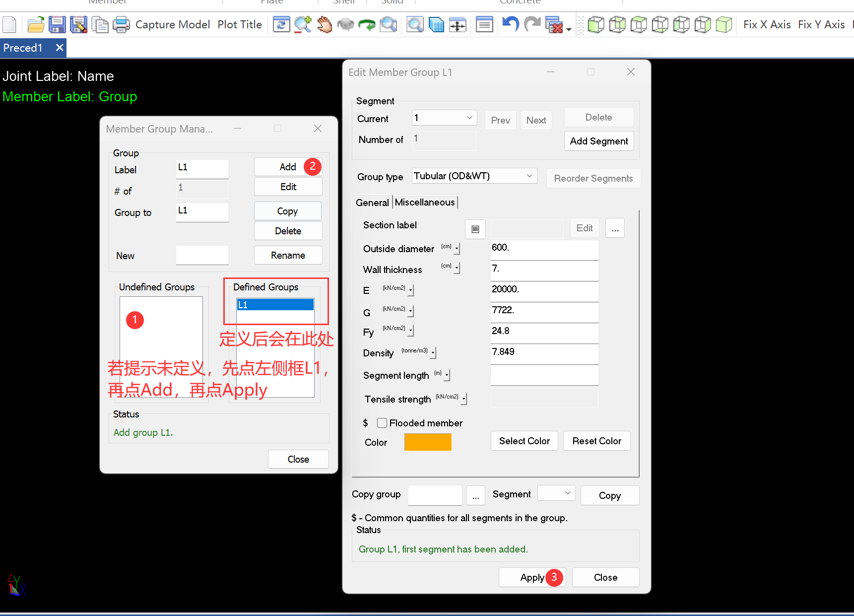Open the Outside diameter unit selector
Viewport: 854px width, 616px height.
click(x=457, y=249)
